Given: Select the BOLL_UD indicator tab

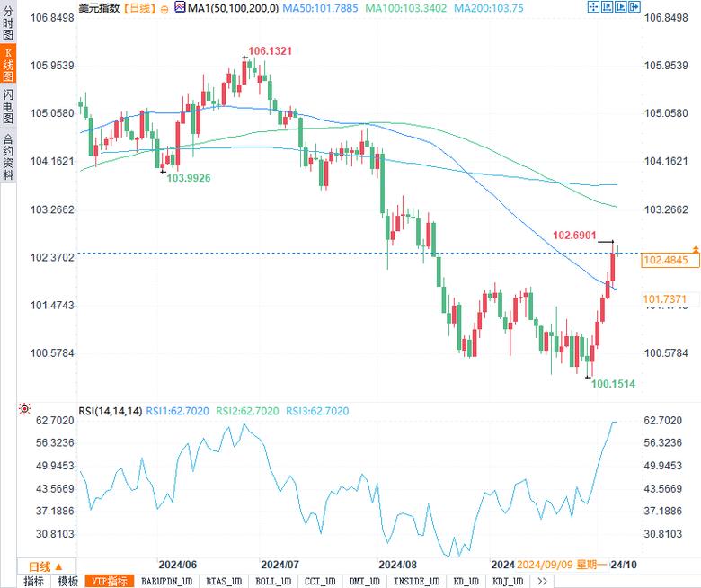Looking at the screenshot, I should point(273,582).
